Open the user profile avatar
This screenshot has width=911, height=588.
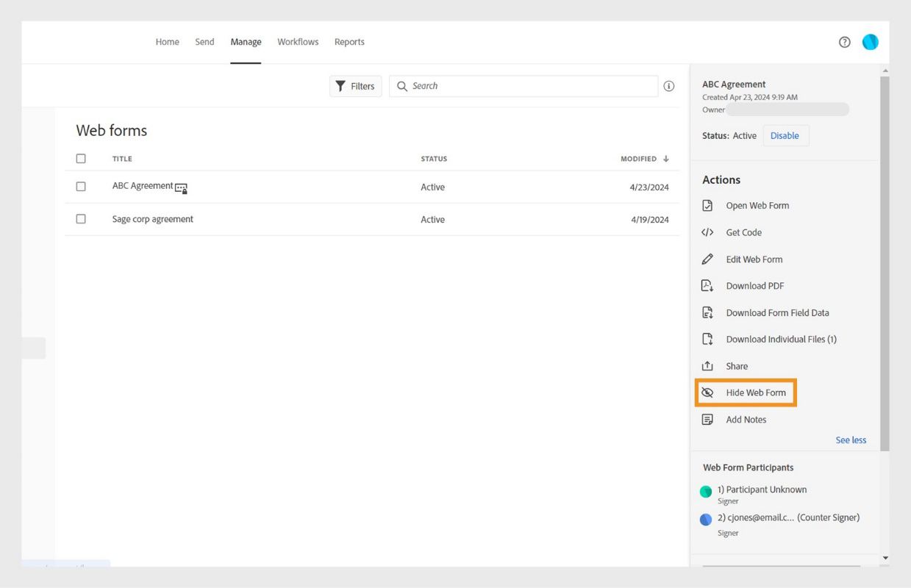(x=870, y=42)
